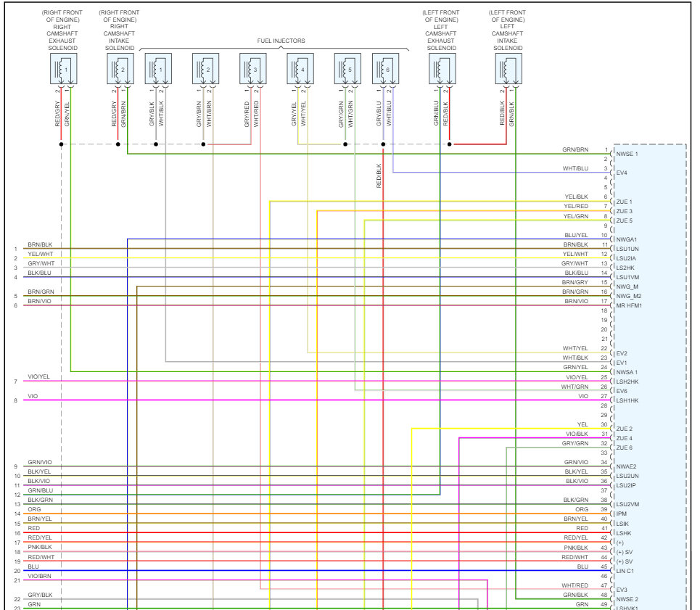Image resolution: width=700 pixels, height=610 pixels.
Task: Select the ZUE 6 terminal label
Action: coord(624,448)
